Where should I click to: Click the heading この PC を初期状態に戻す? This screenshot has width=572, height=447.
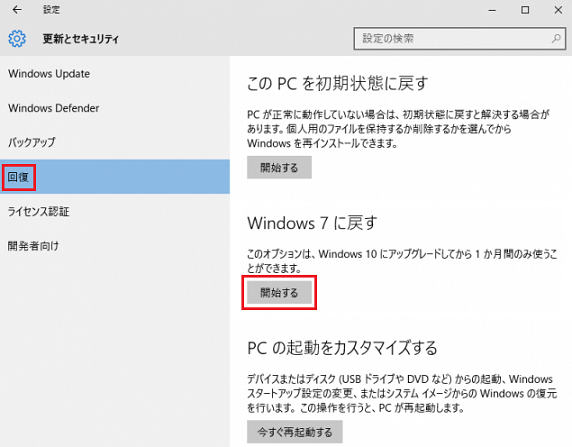pos(337,84)
